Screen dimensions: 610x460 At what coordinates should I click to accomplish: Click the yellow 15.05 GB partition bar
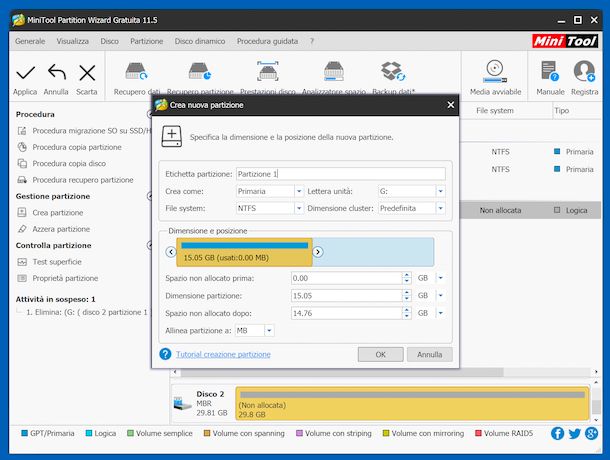(244, 252)
